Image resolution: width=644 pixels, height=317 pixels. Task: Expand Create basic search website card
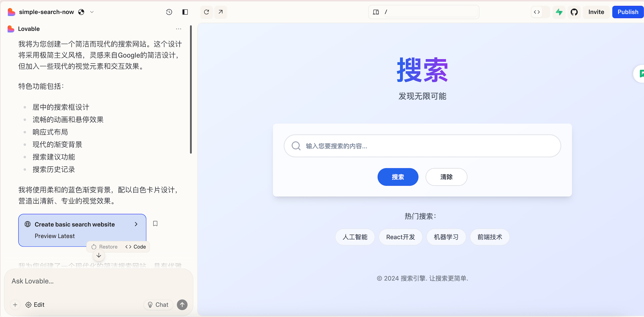(x=136, y=224)
